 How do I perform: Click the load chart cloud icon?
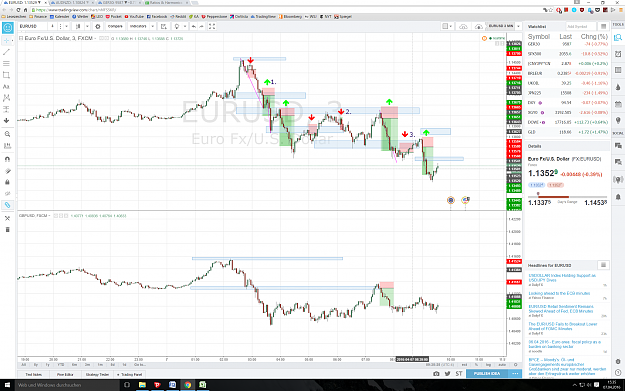(x=479, y=26)
